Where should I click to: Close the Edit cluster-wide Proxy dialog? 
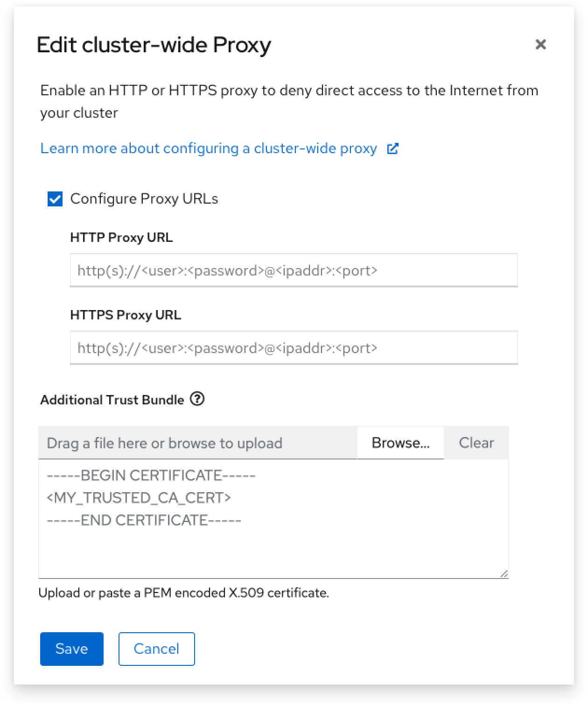click(540, 44)
